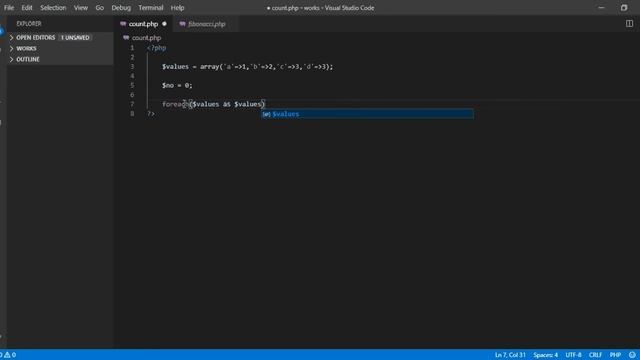The width and height of the screenshot is (640, 360).
Task: Click the unsaved dot on count.php tab
Action: 164,24
